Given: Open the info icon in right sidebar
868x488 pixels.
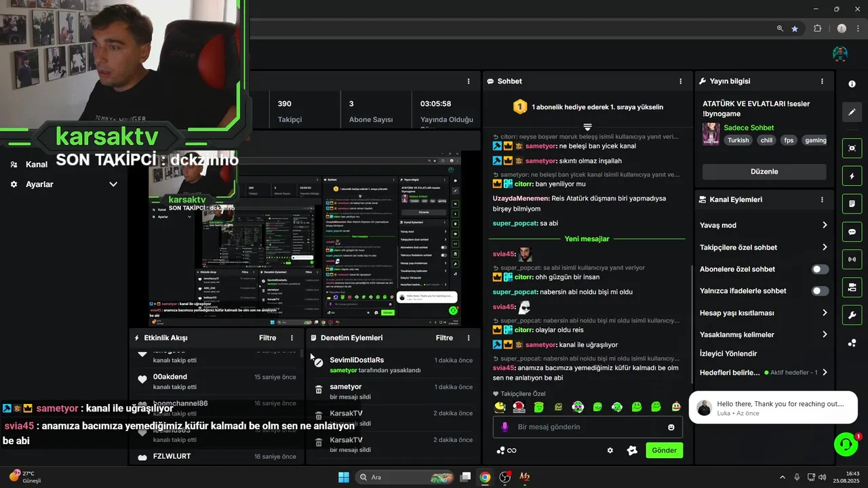Looking at the screenshot, I should point(852,84).
